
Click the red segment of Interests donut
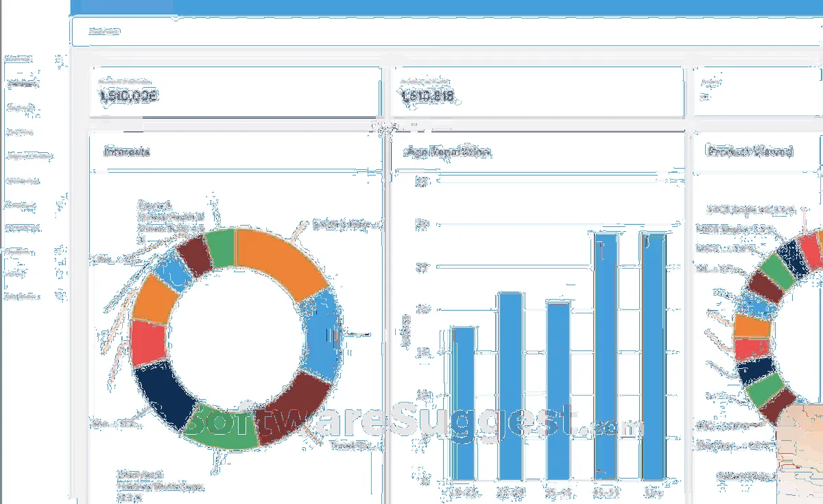(148, 343)
